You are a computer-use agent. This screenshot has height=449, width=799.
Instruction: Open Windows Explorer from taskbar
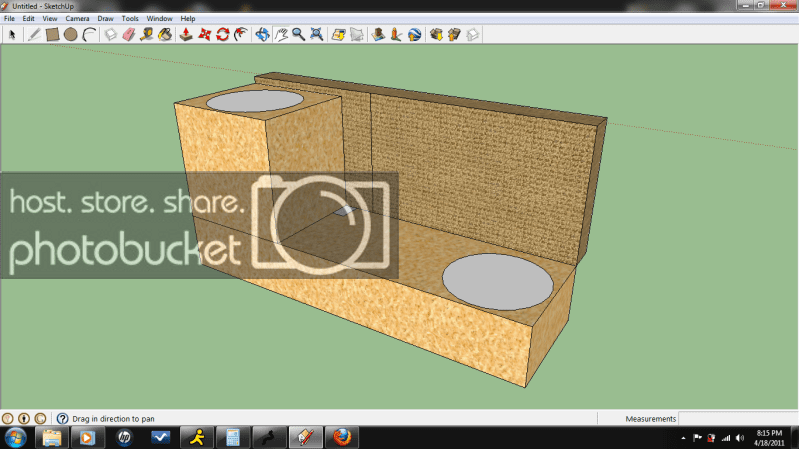point(51,437)
